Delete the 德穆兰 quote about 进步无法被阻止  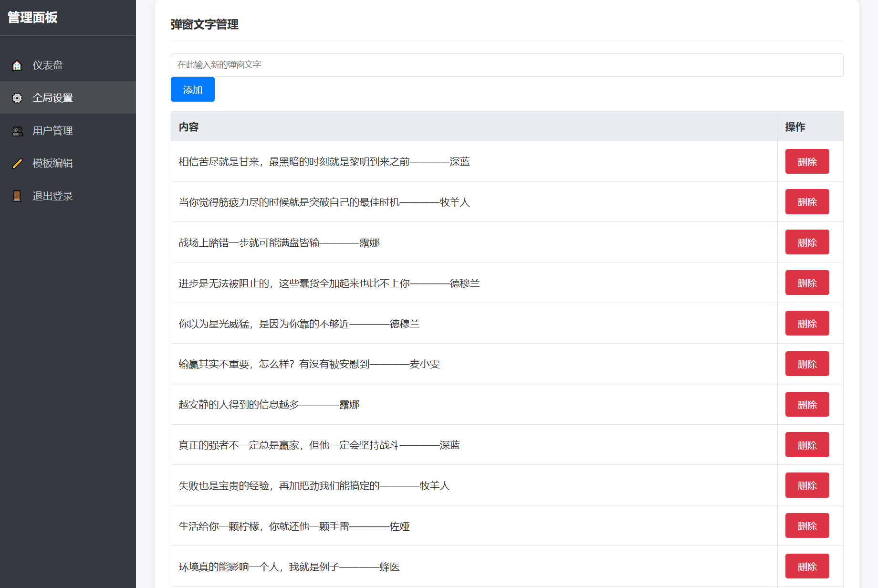click(x=807, y=282)
